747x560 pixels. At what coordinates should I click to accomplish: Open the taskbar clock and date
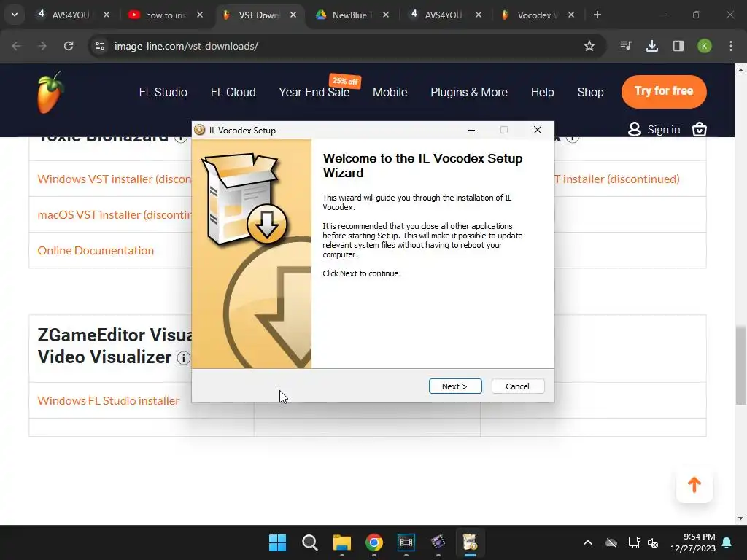[x=693, y=542]
